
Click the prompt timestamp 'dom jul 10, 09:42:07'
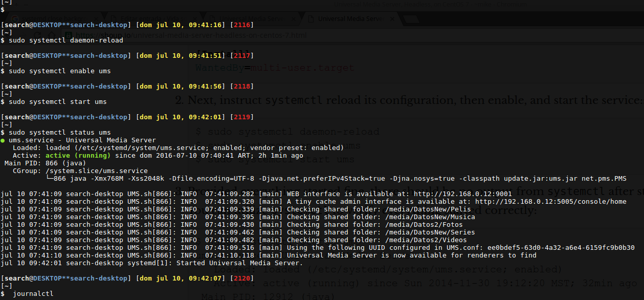181,278
